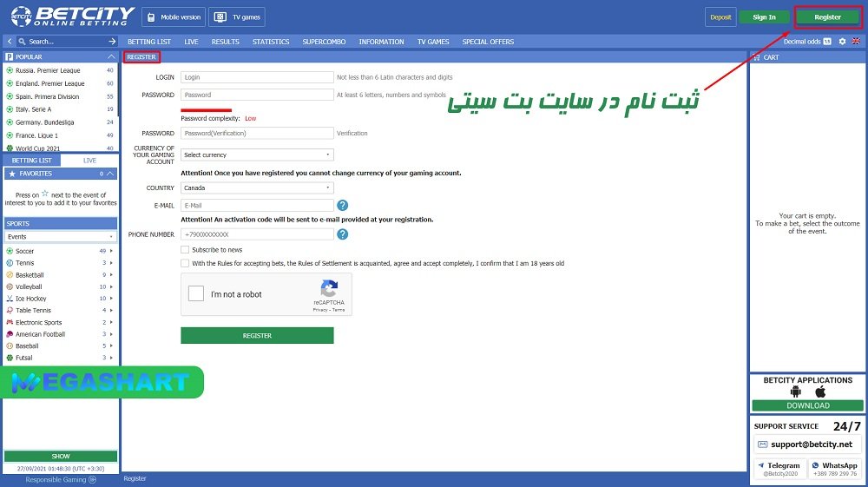
Task: Click the Betcity logo
Action: [x=73, y=16]
